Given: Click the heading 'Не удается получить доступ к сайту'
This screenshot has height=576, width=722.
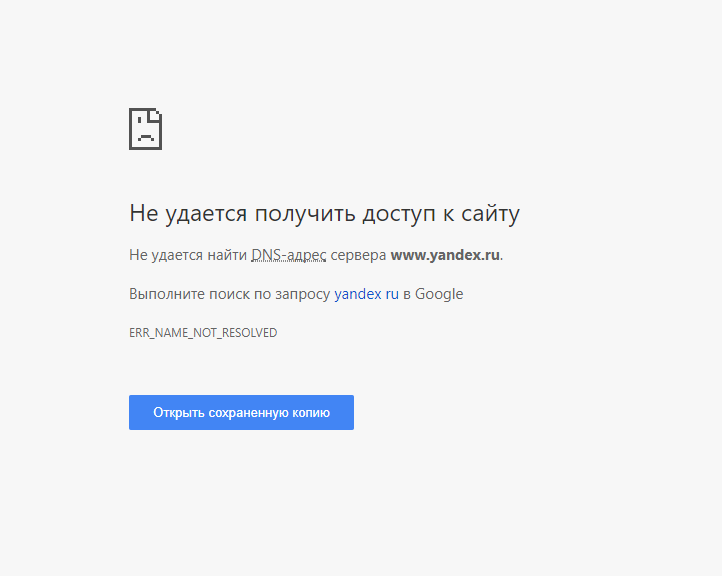Looking at the screenshot, I should click(x=324, y=214).
